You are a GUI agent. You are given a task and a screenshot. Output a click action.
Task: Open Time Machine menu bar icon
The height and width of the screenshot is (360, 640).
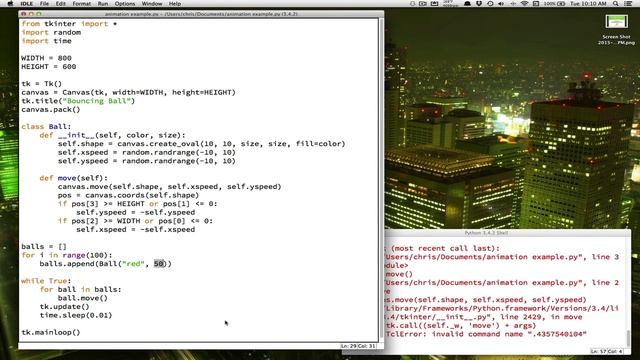490,3
